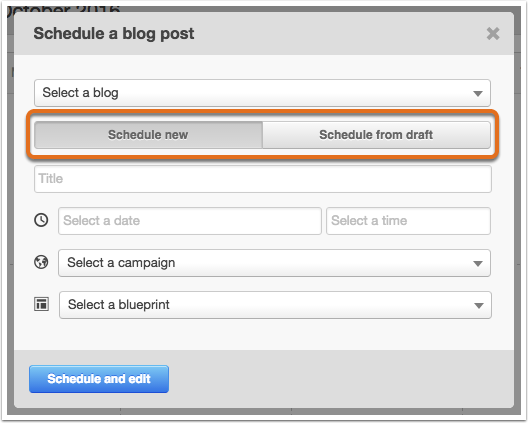This screenshot has width=528, height=423.
Task: Close the Schedule a blog post dialog
Action: point(493,33)
